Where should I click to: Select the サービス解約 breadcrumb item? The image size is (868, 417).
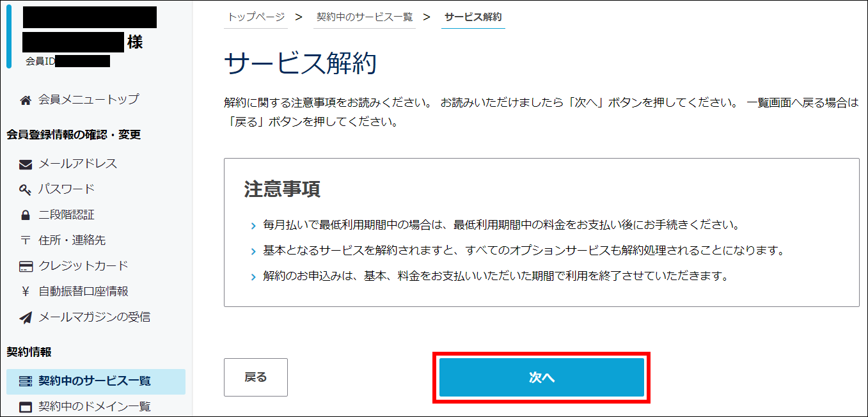pos(473,17)
